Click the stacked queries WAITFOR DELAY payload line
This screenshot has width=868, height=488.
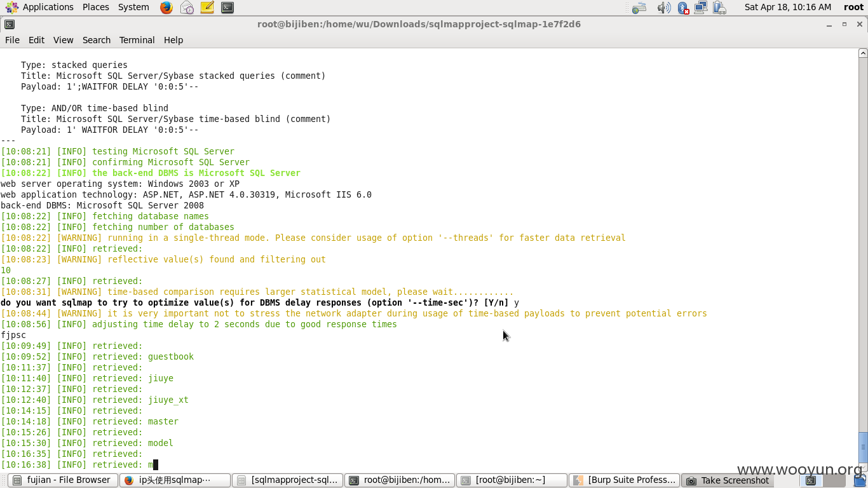pyautogui.click(x=110, y=86)
